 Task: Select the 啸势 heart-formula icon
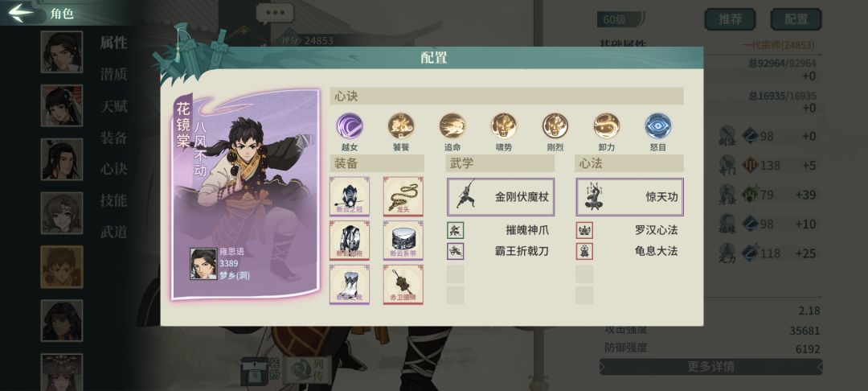(x=504, y=126)
